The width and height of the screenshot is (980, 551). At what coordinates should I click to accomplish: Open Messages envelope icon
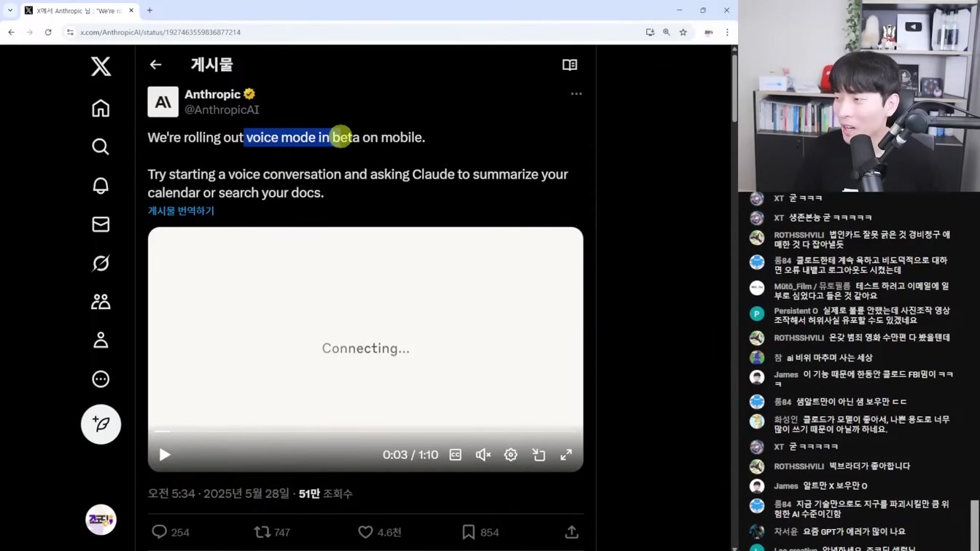(101, 224)
